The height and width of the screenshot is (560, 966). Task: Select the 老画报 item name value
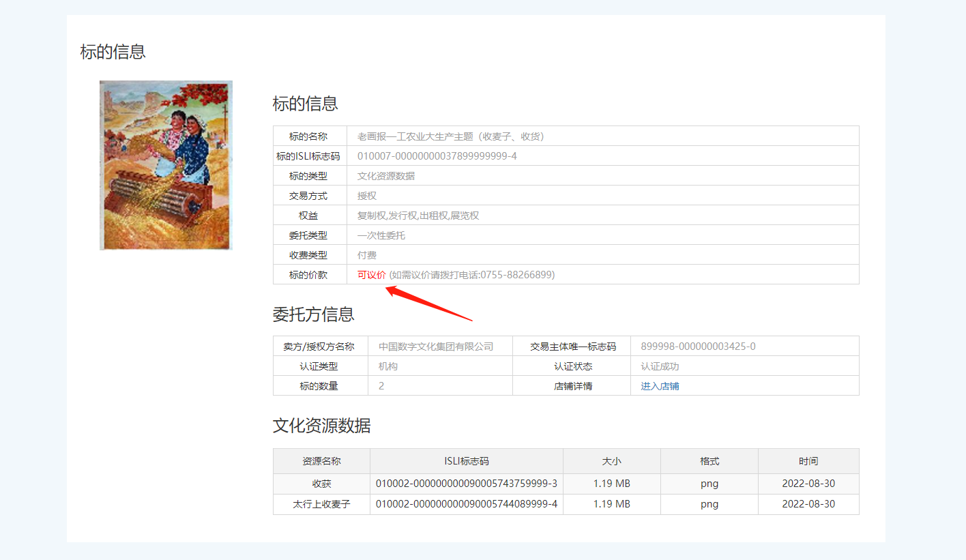click(450, 136)
